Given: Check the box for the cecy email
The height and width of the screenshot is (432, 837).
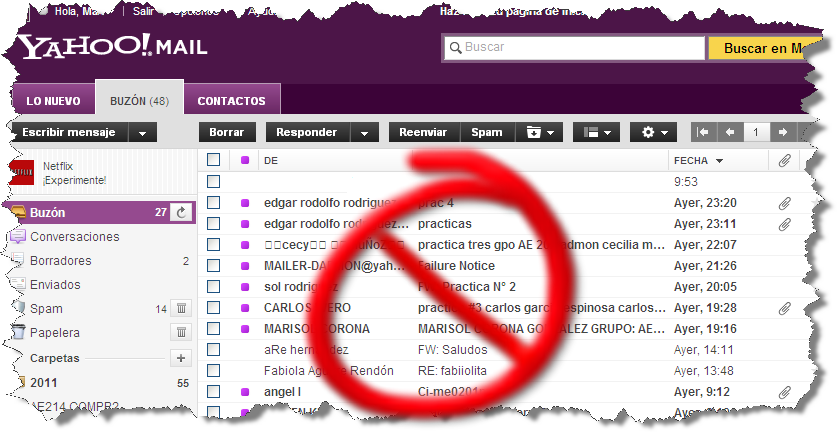Looking at the screenshot, I should pyautogui.click(x=214, y=245).
